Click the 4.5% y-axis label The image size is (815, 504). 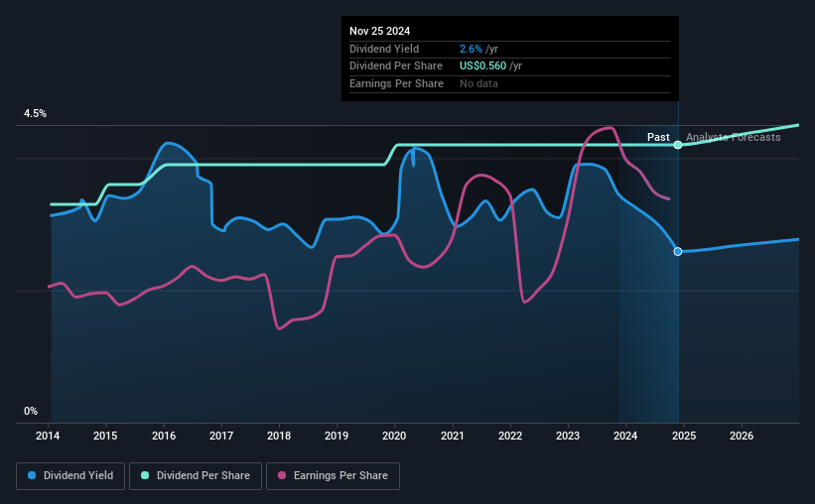point(35,114)
